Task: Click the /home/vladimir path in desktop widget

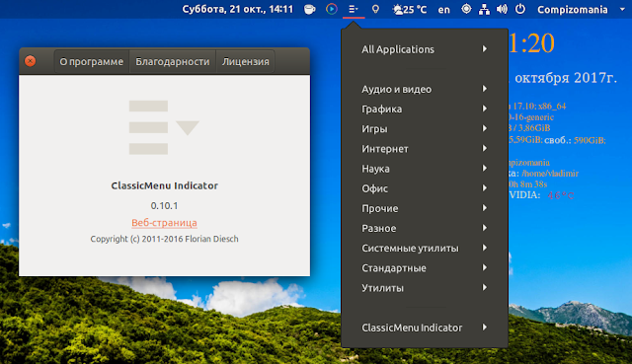Action: 550,174
